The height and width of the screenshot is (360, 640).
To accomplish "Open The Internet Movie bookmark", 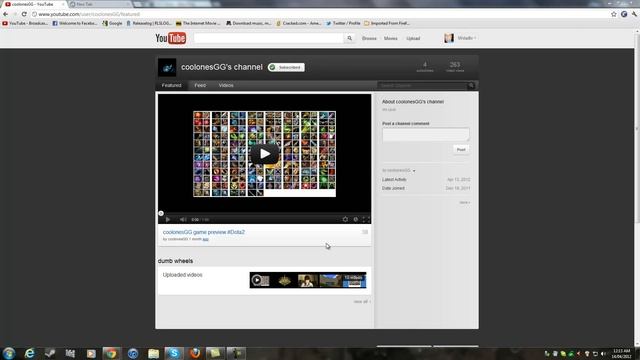I will (198, 23).
